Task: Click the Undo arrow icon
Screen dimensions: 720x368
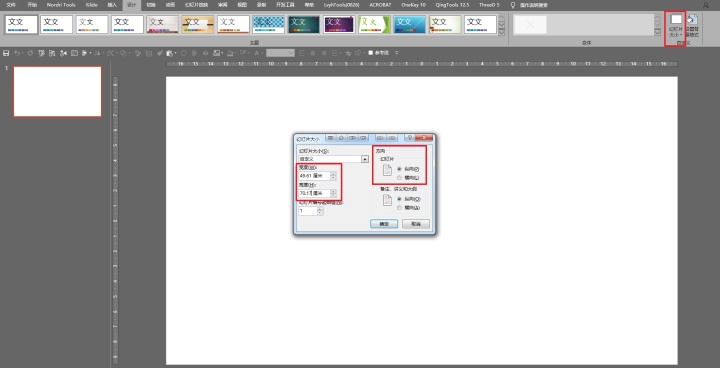Action: [17, 53]
